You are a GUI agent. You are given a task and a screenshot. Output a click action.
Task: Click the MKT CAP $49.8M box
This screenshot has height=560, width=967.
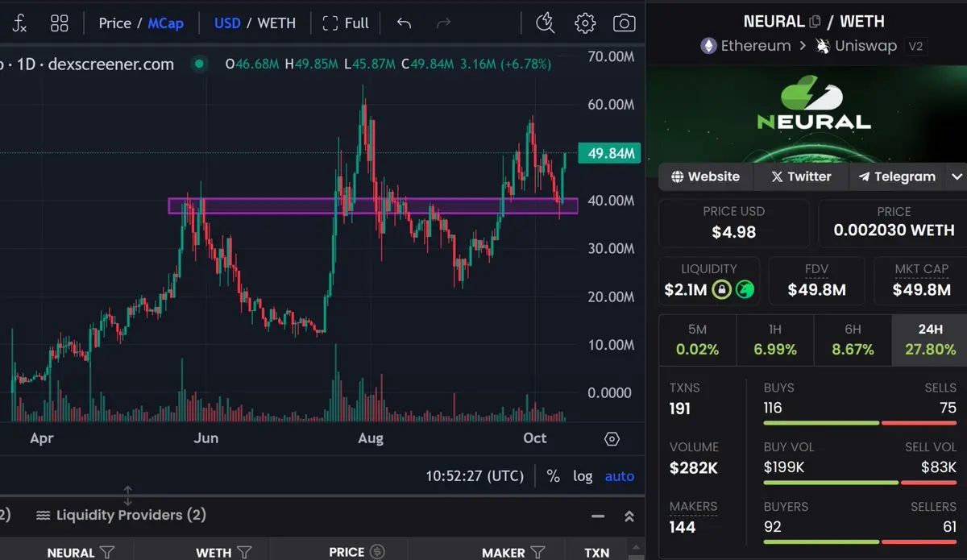pyautogui.click(x=921, y=281)
